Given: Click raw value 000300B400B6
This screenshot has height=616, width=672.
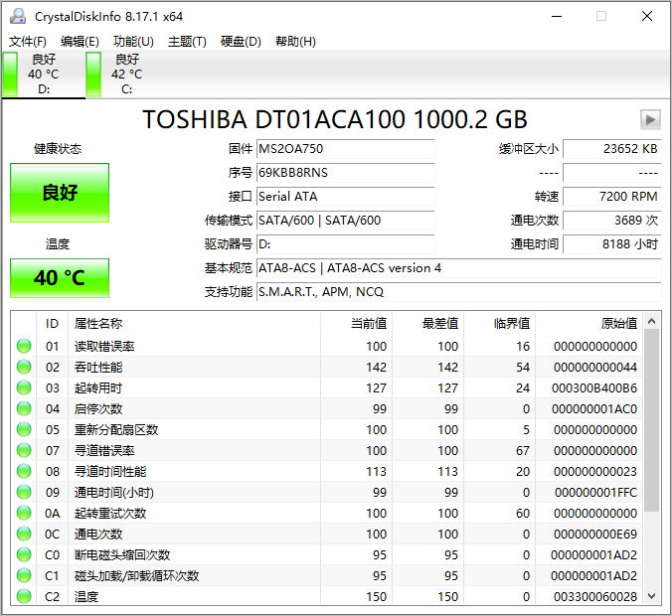Looking at the screenshot, I should pyautogui.click(x=594, y=388).
